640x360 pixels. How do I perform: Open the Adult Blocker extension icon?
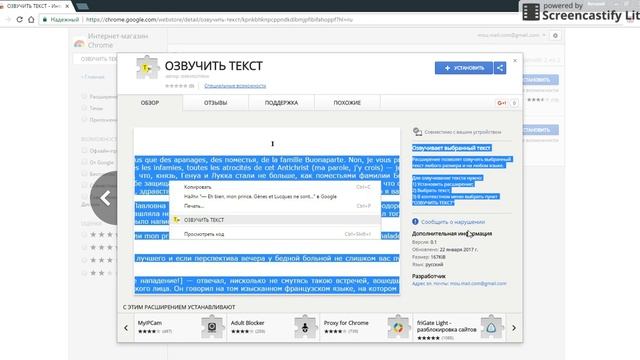(x=305, y=327)
